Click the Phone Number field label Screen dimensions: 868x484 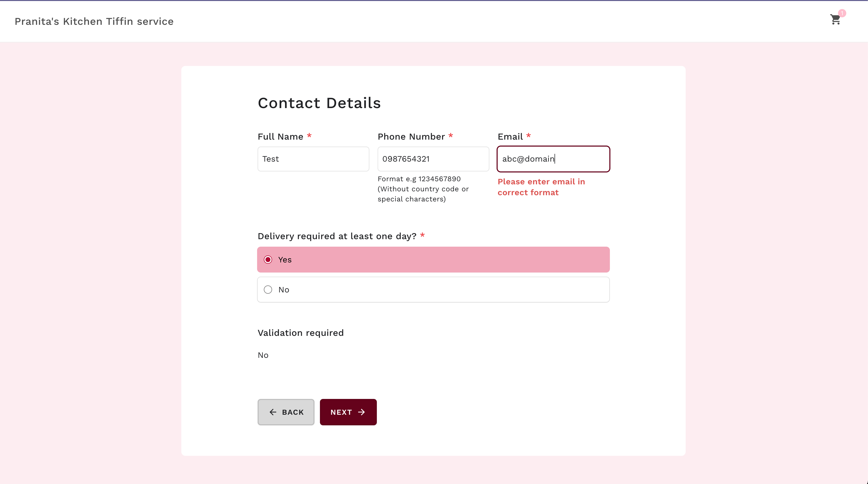point(411,137)
